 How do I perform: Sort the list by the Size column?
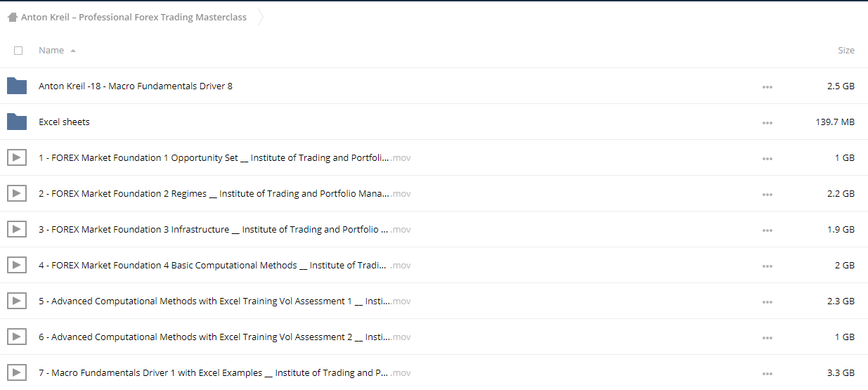(846, 51)
